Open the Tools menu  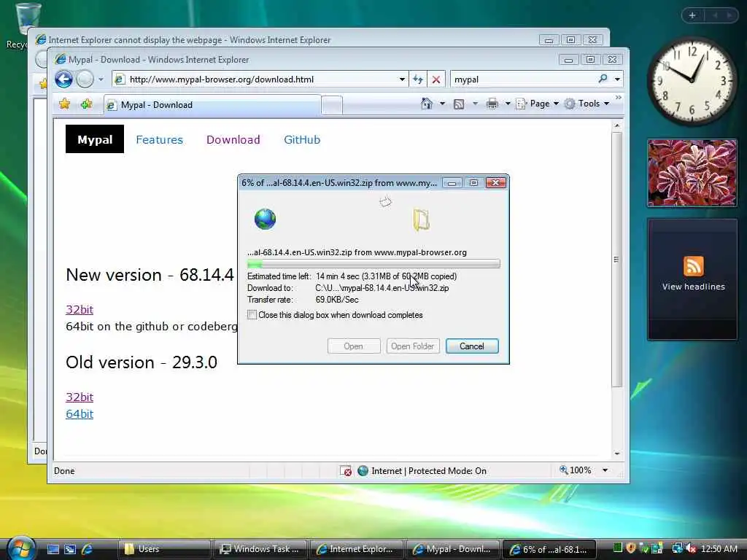coord(587,104)
